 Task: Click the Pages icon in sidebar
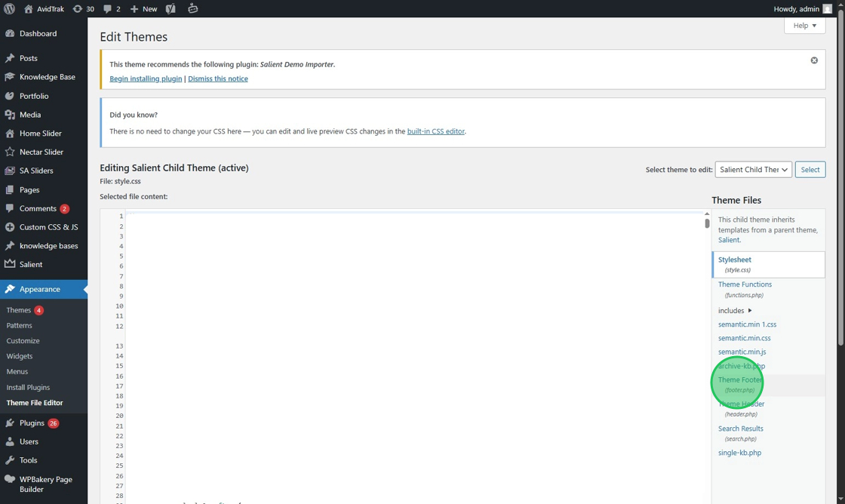10,189
